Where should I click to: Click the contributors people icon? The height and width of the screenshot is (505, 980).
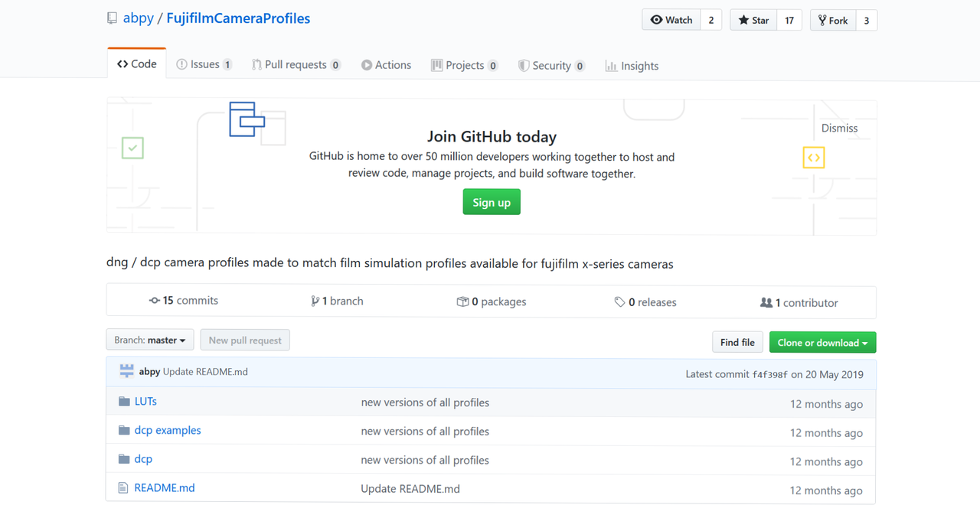[x=766, y=303]
